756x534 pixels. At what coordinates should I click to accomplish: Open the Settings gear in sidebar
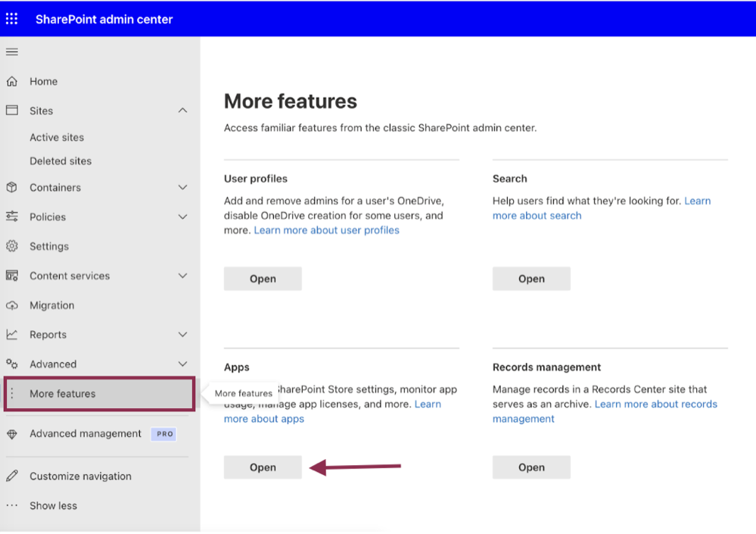(x=11, y=246)
